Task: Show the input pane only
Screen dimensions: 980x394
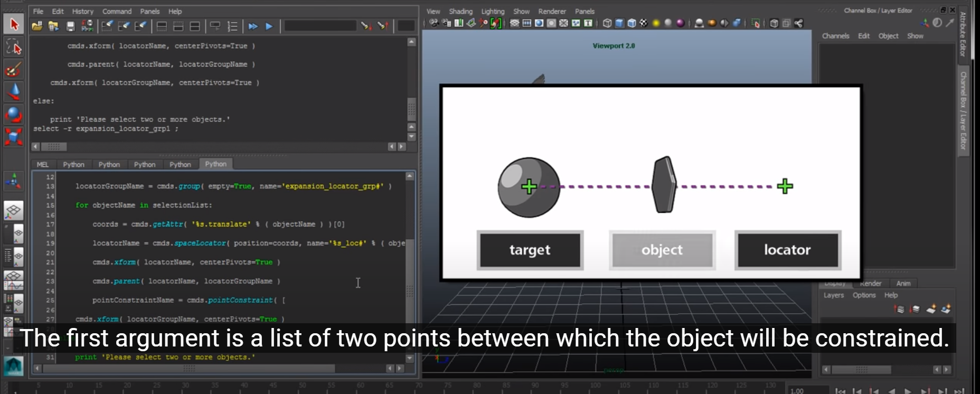Action: [x=178, y=26]
